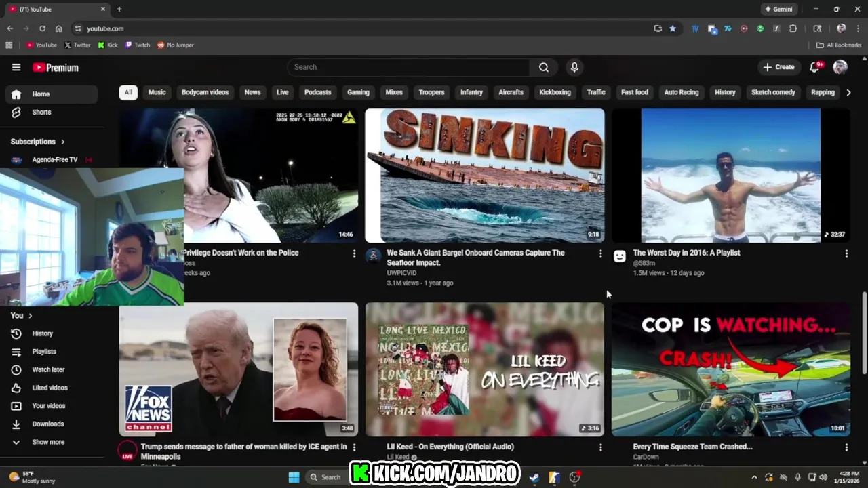This screenshot has height=488, width=868.
Task: Expand the You section
Action: pos(22,315)
